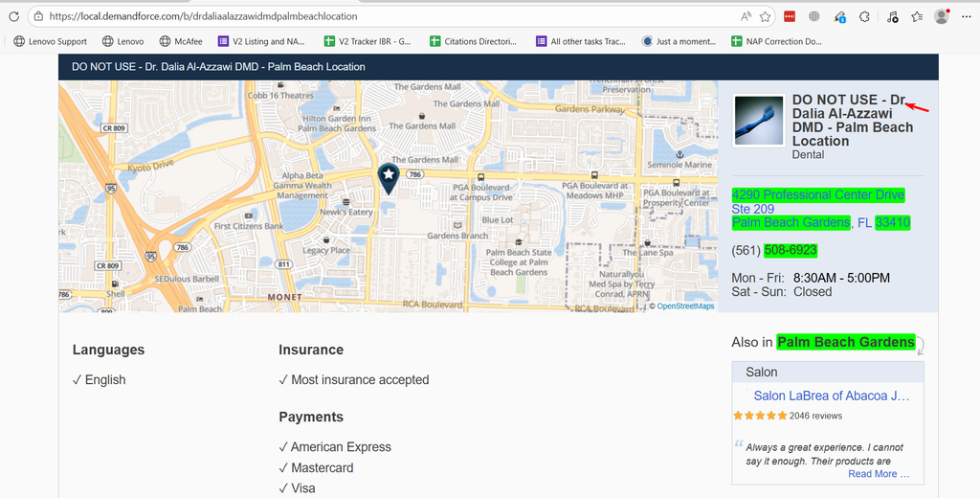This screenshot has height=498, width=980.
Task: Click the Dental category label
Action: (x=808, y=154)
